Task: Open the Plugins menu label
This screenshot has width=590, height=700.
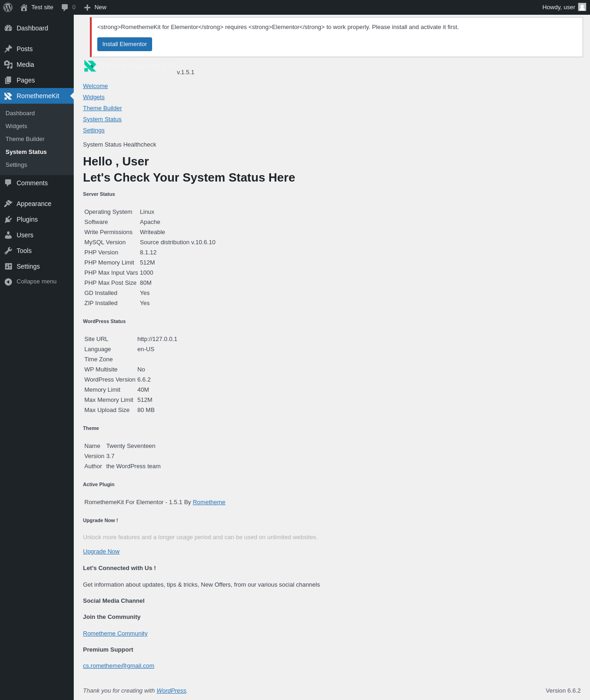Action: tap(27, 219)
